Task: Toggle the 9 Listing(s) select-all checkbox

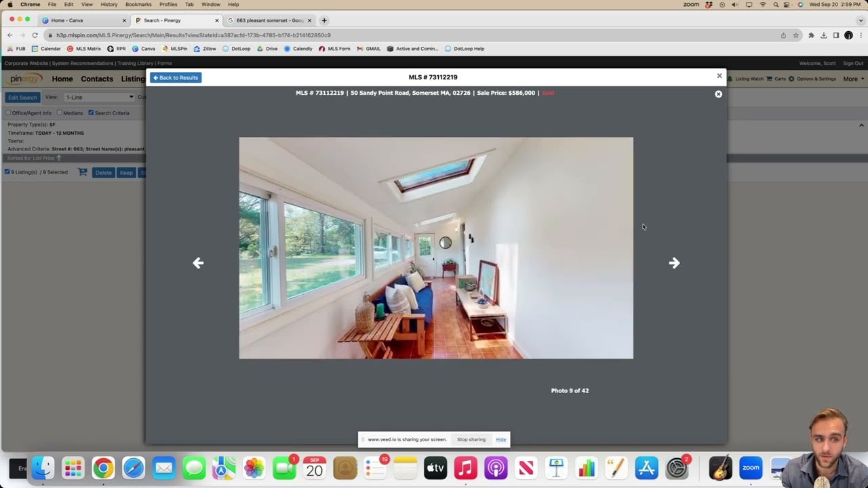Action: (x=7, y=172)
